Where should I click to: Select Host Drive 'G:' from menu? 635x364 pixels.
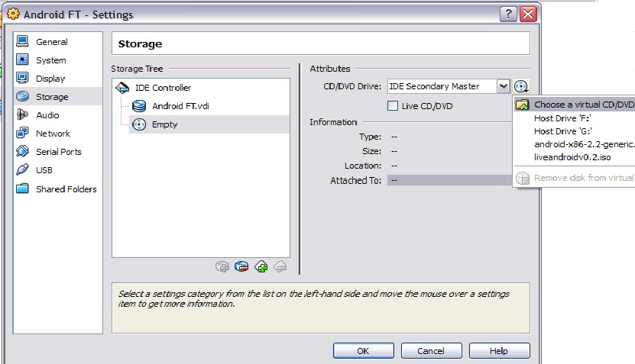pyautogui.click(x=575, y=131)
